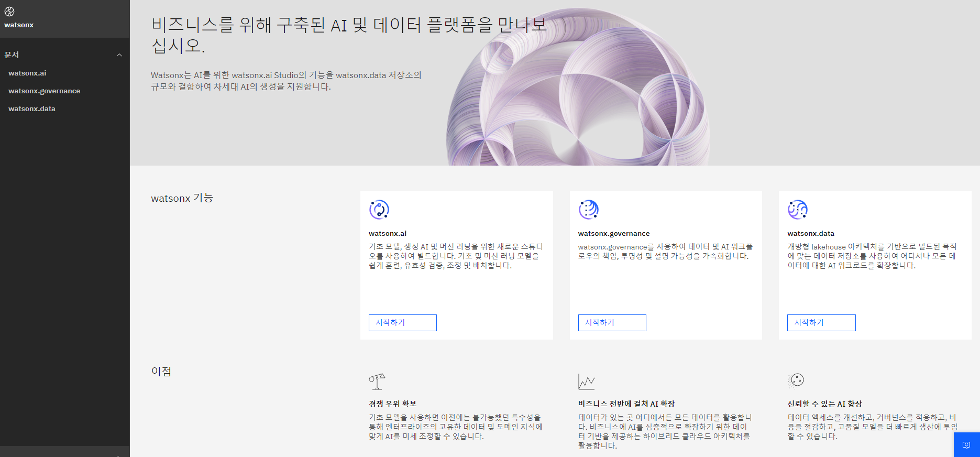Click the 이점 section heading
This screenshot has height=457, width=980.
(x=161, y=372)
